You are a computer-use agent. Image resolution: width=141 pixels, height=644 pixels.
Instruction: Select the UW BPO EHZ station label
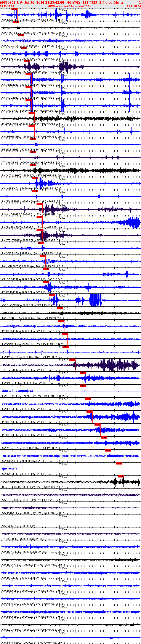pyautogui.click(x=32, y=578)
